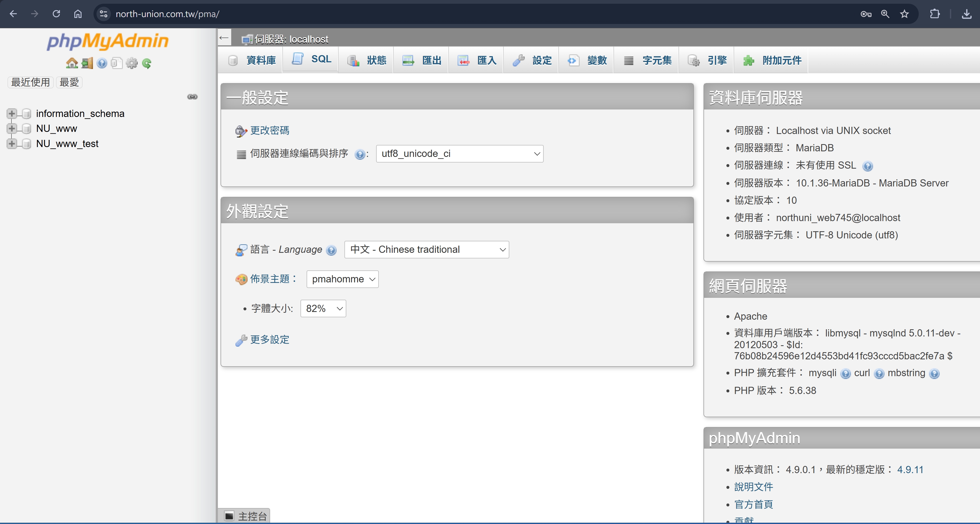Open navigation panel settings gear icon
Screen dimensions: 980x524
click(x=132, y=63)
